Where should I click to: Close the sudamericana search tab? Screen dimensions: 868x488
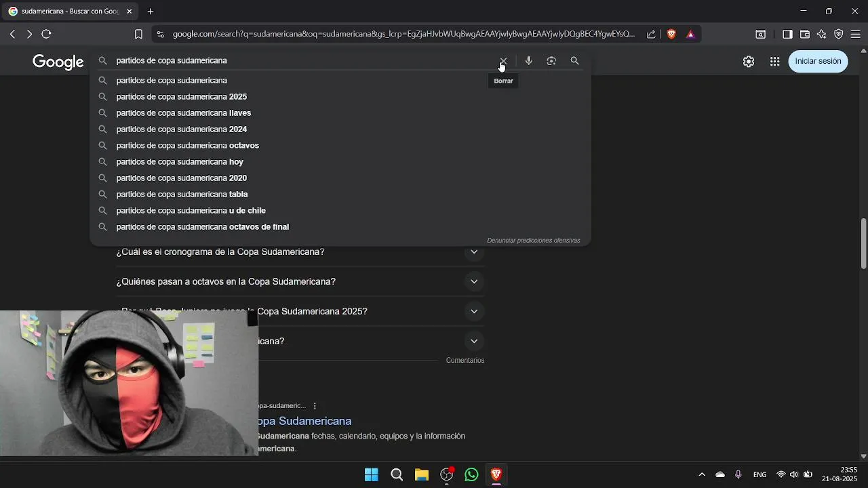coord(129,12)
